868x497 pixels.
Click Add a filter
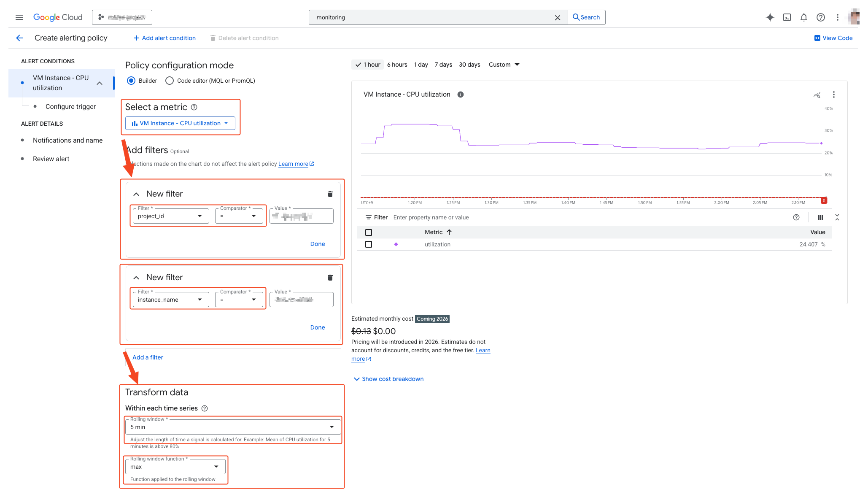pos(148,357)
